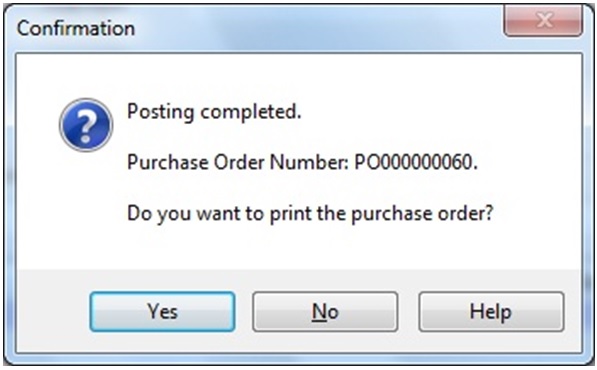Viewport: 597px width, 370px height.
Task: Click the phrase 'purchase order?' at question end
Action: click(x=422, y=214)
